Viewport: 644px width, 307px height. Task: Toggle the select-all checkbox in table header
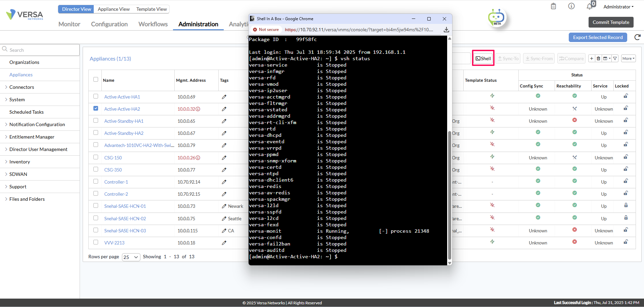[x=96, y=79]
